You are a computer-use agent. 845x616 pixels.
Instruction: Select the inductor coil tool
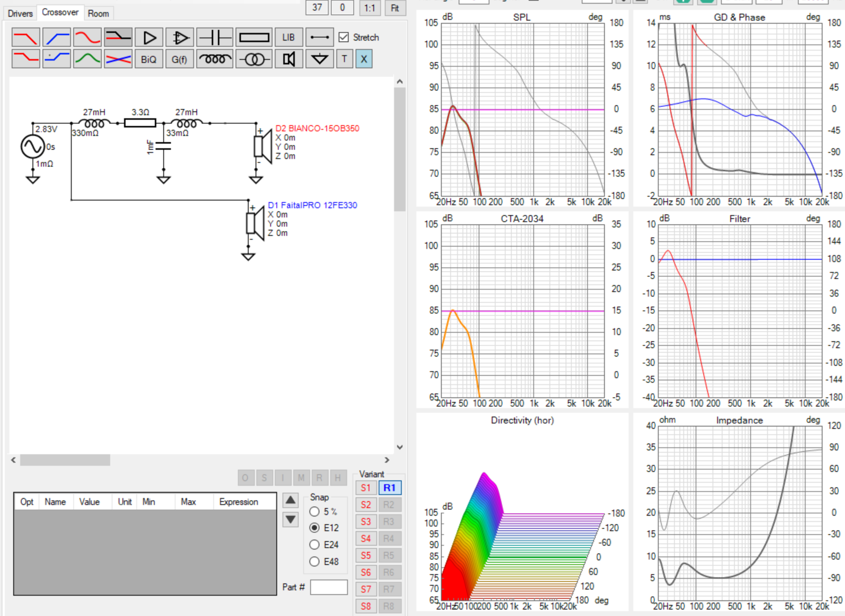[215, 59]
